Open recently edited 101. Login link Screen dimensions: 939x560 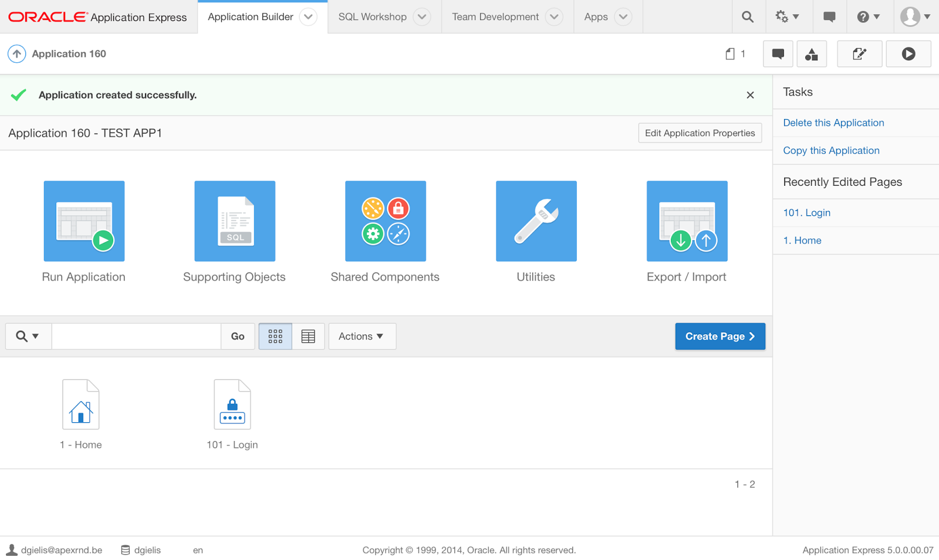[806, 213]
